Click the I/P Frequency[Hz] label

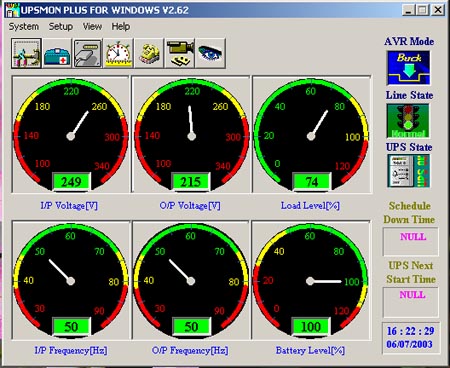click(x=71, y=350)
